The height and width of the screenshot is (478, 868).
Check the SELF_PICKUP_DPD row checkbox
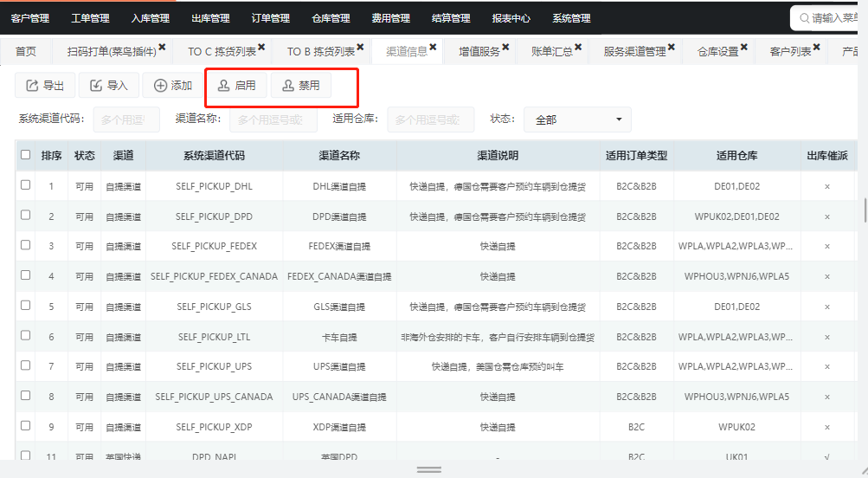point(25,215)
